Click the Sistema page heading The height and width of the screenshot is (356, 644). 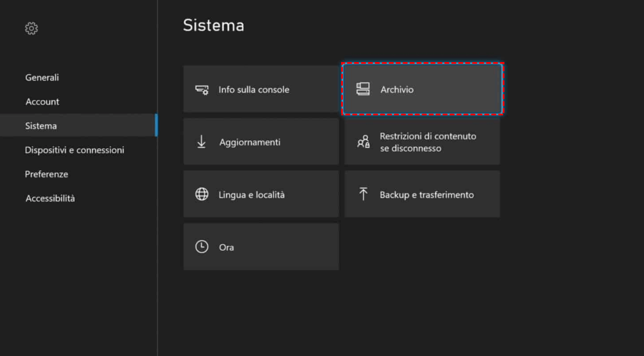click(213, 26)
